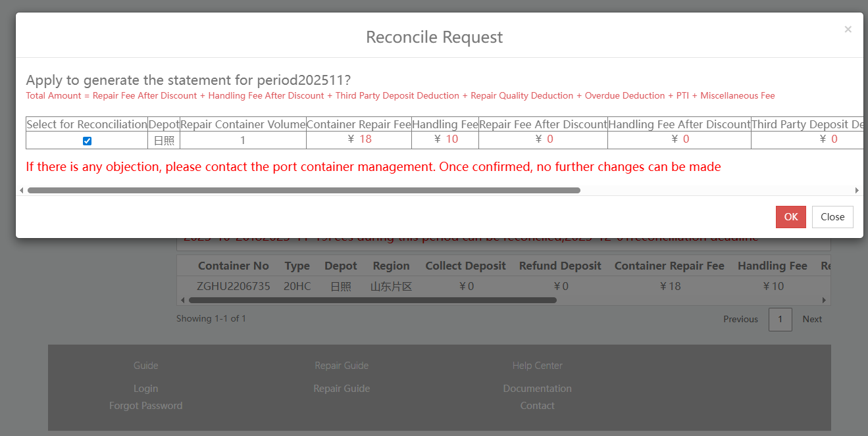Uncheck the Select for Reconciliation checkbox
868x436 pixels.
coord(87,141)
